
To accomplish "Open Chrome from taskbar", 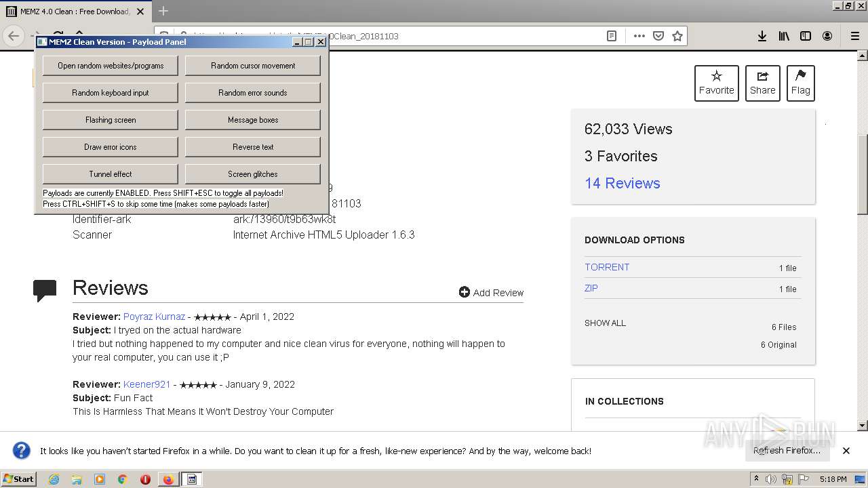I will point(123,479).
